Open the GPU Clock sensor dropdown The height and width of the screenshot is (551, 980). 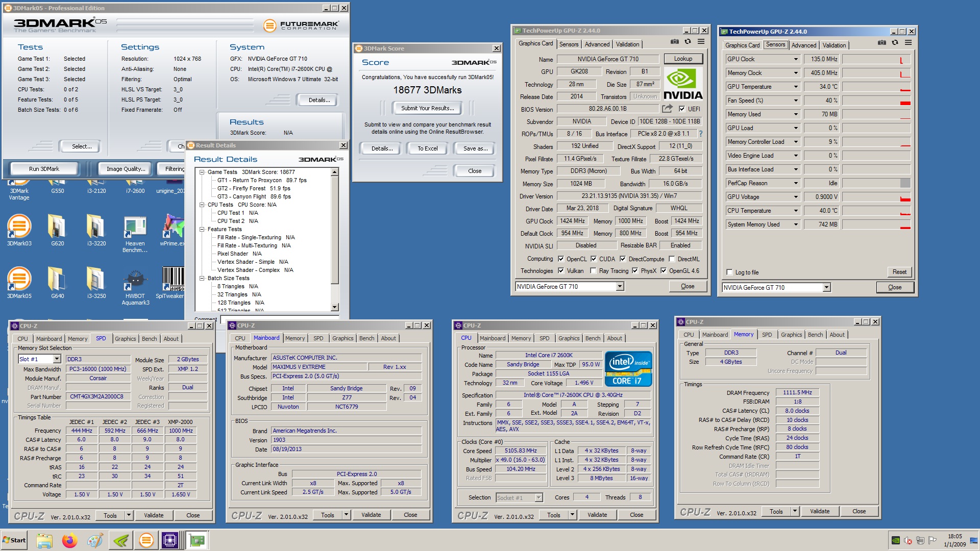[796, 59]
